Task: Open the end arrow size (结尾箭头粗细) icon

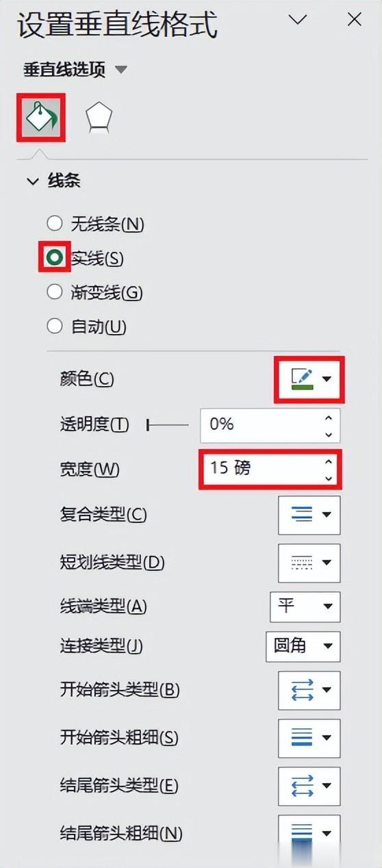Action: 309,832
